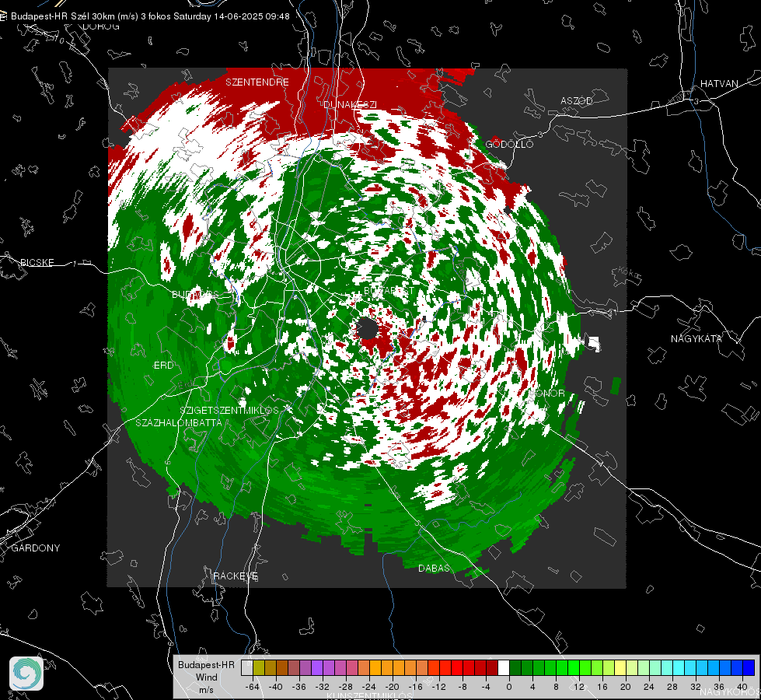The width and height of the screenshot is (761, 700).
Task: Click the 'Wind' label in the legend
Action: pyautogui.click(x=206, y=677)
